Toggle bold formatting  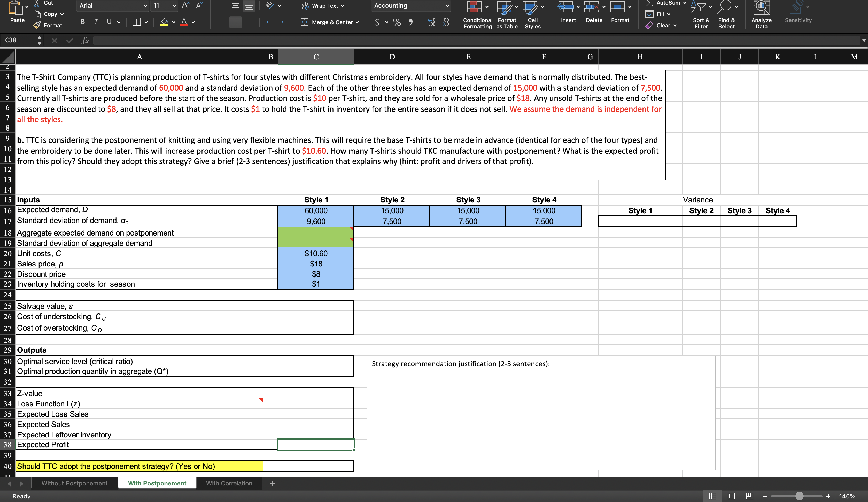pyautogui.click(x=82, y=22)
